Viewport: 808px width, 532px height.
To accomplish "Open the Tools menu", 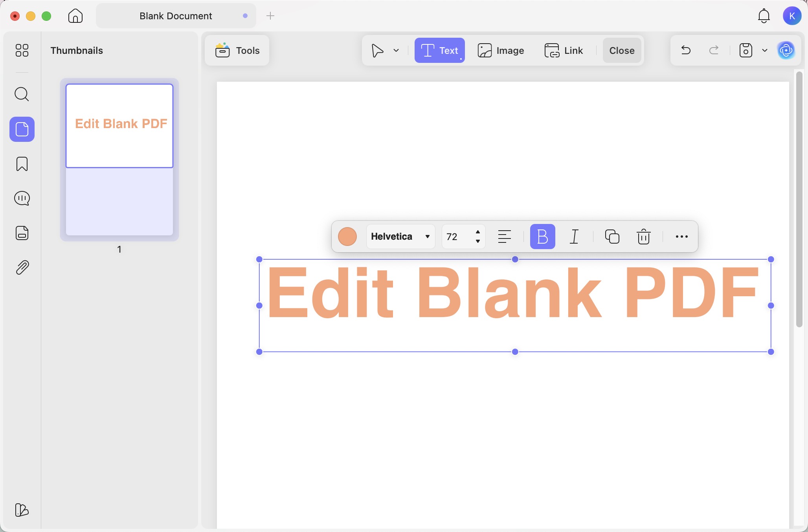I will tap(237, 50).
